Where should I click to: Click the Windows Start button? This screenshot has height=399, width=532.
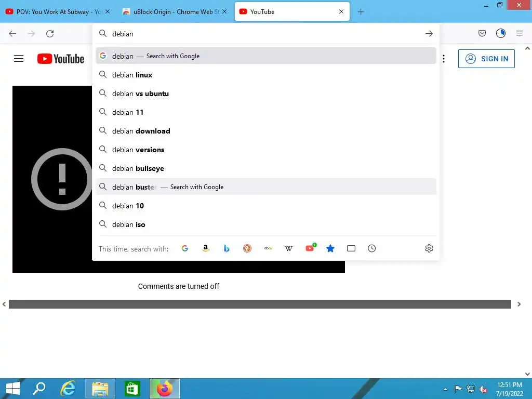pyautogui.click(x=13, y=389)
